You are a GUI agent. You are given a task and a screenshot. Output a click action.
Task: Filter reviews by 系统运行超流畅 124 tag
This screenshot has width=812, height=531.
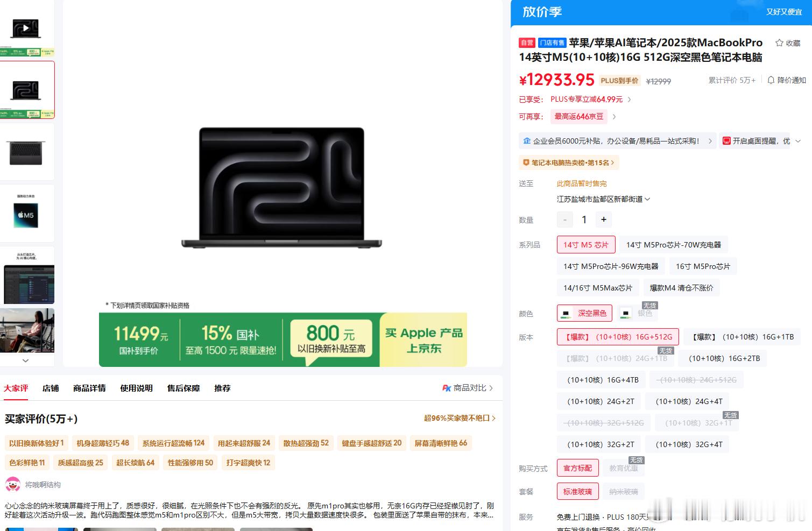pyautogui.click(x=173, y=443)
